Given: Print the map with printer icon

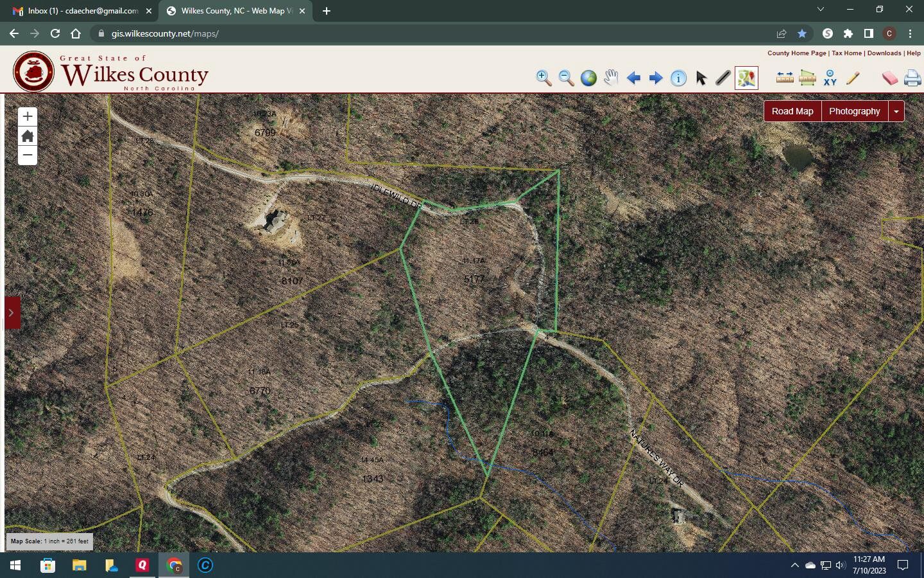Looking at the screenshot, I should pyautogui.click(x=912, y=78).
